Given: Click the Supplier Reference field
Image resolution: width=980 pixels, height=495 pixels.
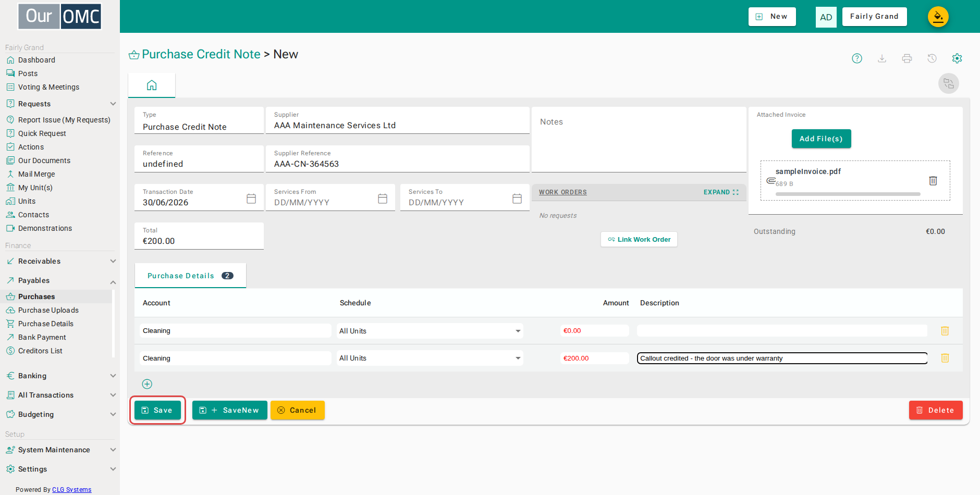Looking at the screenshot, I should click(398, 159).
